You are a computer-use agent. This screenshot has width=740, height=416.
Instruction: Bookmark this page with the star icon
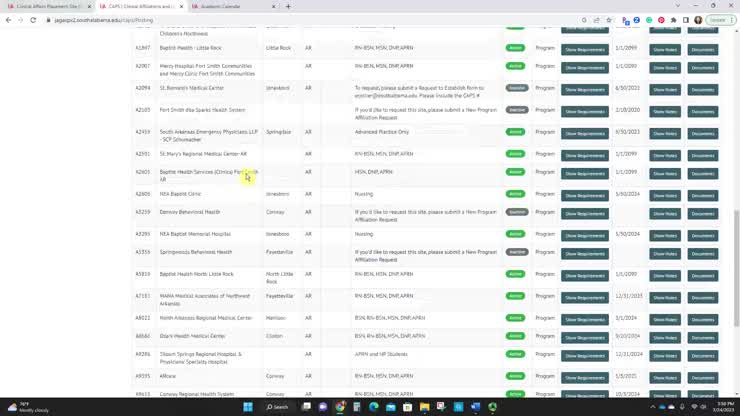(609, 20)
